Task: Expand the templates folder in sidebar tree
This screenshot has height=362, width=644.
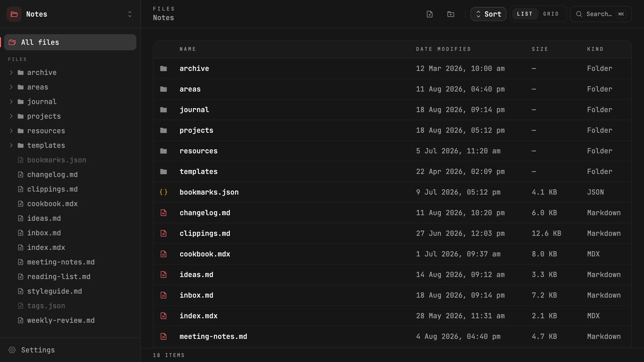Action: pos(11,145)
